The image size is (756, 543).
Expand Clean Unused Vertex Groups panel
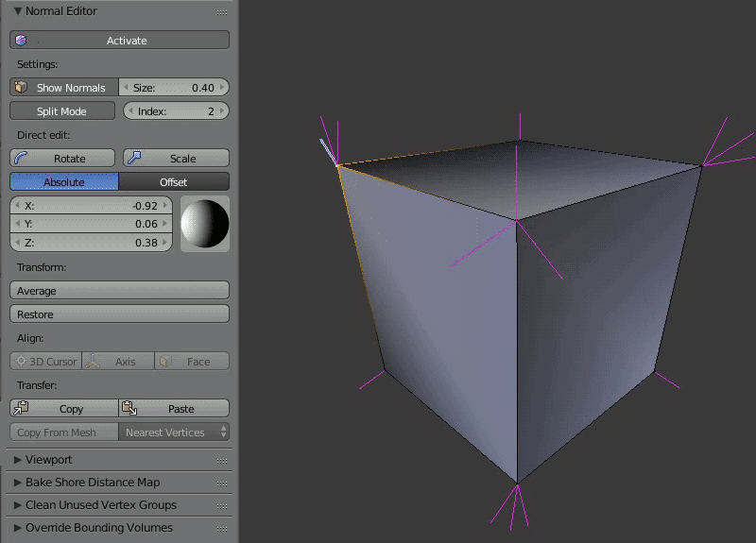point(18,505)
